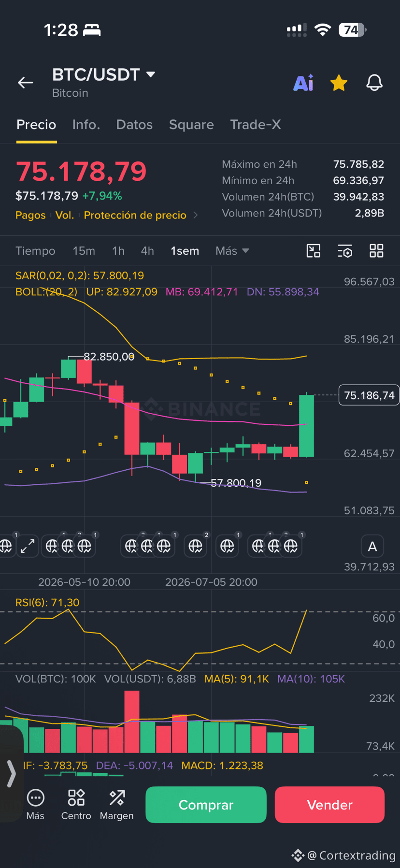The height and width of the screenshot is (868, 400).
Task: Select the 15m interval
Action: pyautogui.click(x=84, y=251)
